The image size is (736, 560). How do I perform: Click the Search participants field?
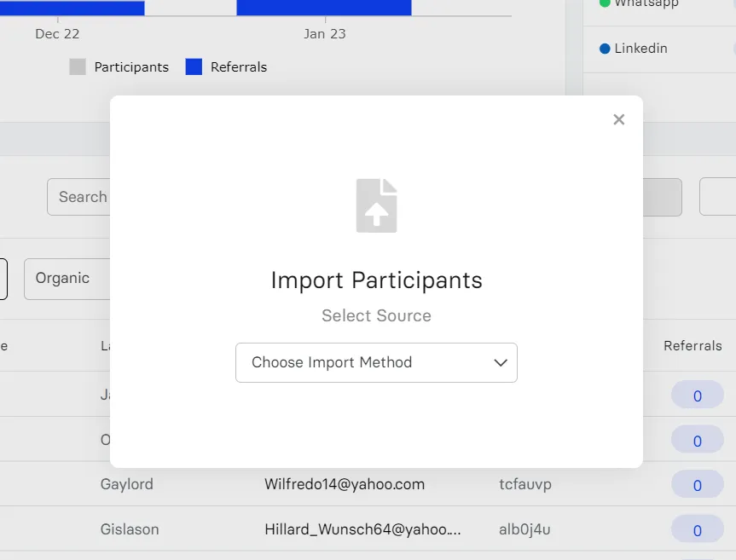point(78,197)
